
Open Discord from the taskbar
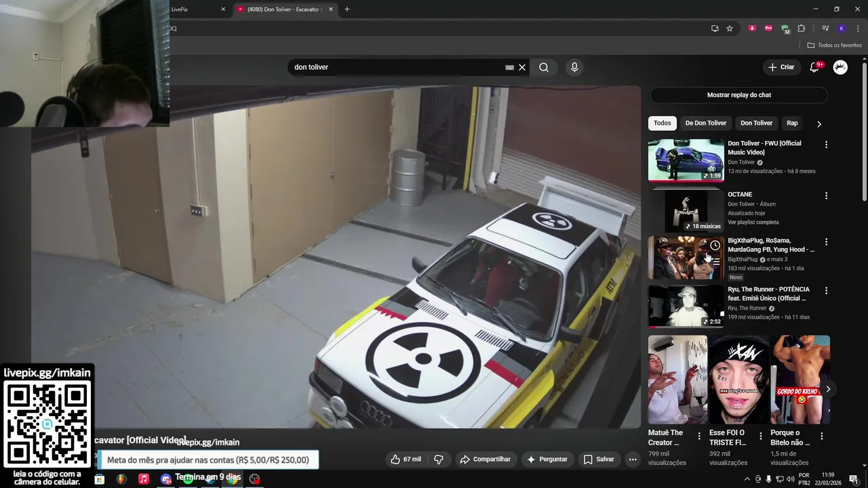click(166, 479)
